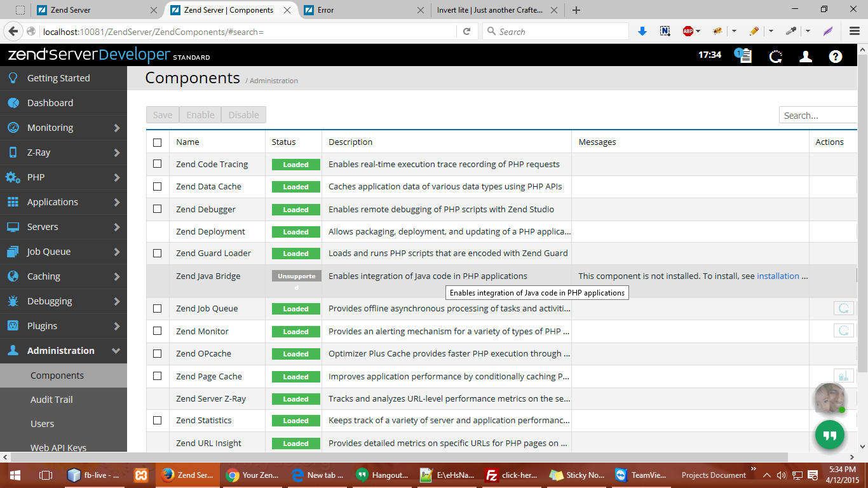Click the Adblock Plus ABP icon
This screenshot has height=488, width=868.
(x=688, y=31)
